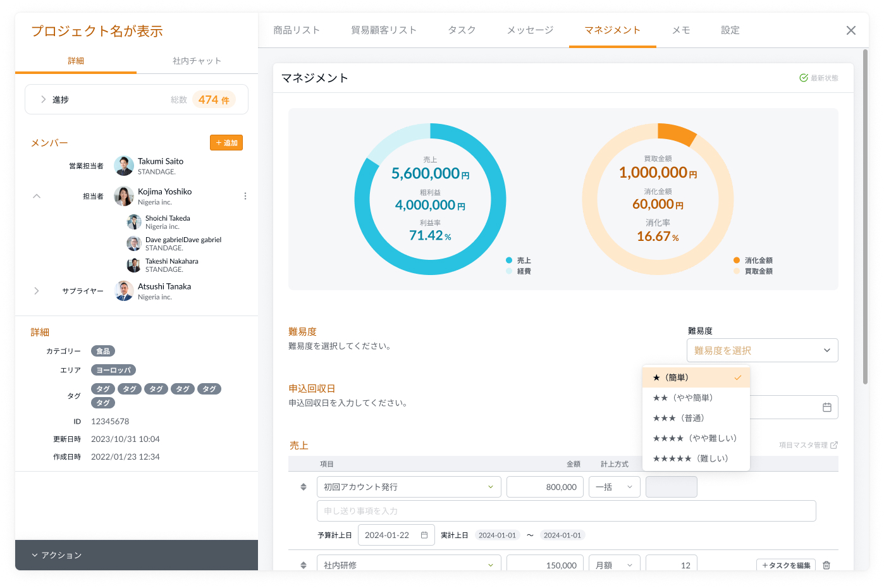This screenshot has width=884, height=588.
Task: Switch to the 商品リスト tab
Action: point(297,30)
